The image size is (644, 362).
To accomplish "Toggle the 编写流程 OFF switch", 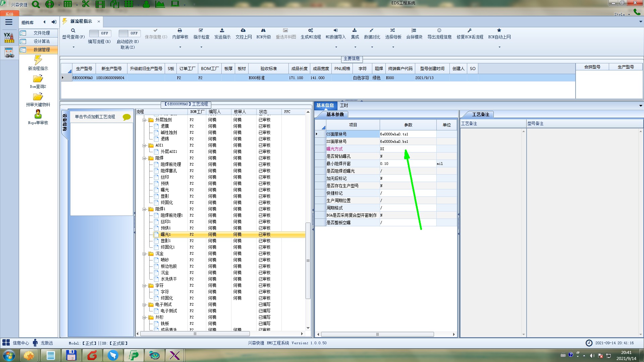I will [x=99, y=33].
